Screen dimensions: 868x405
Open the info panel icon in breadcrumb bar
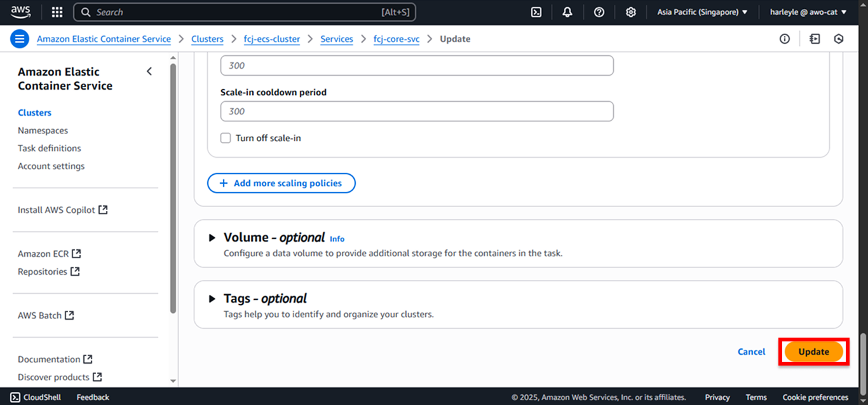click(785, 39)
